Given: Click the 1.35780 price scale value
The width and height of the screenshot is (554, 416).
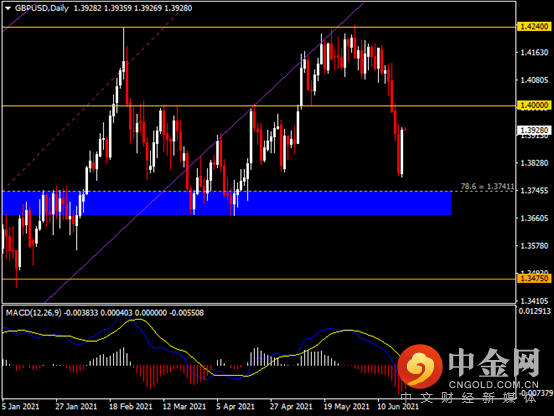Looking at the screenshot, I should coord(534,246).
